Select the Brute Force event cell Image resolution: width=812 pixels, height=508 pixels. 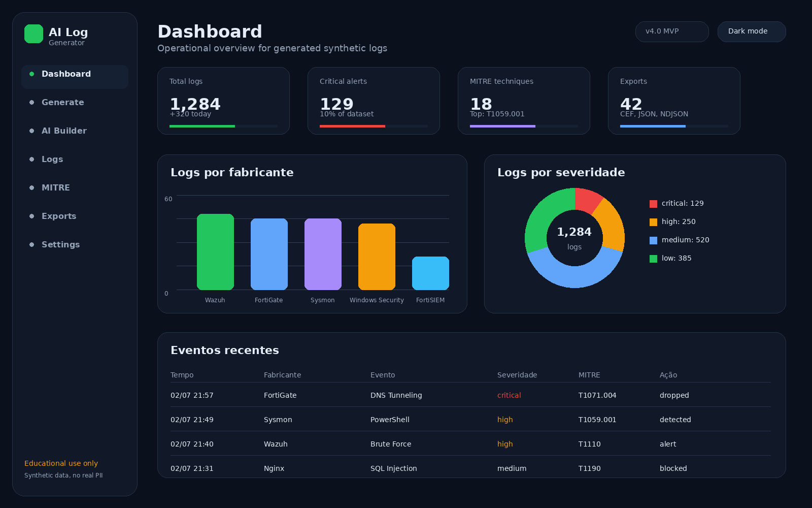(391, 444)
